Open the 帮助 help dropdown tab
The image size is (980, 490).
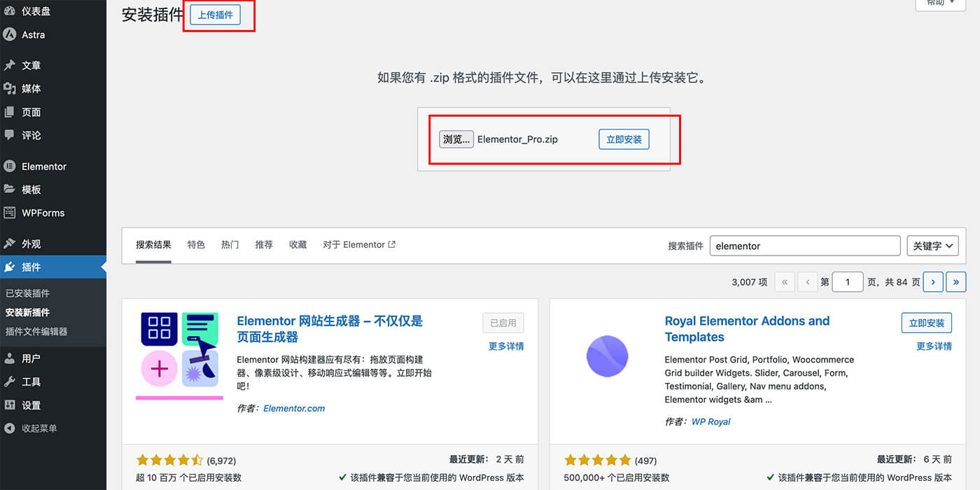pos(940,3)
